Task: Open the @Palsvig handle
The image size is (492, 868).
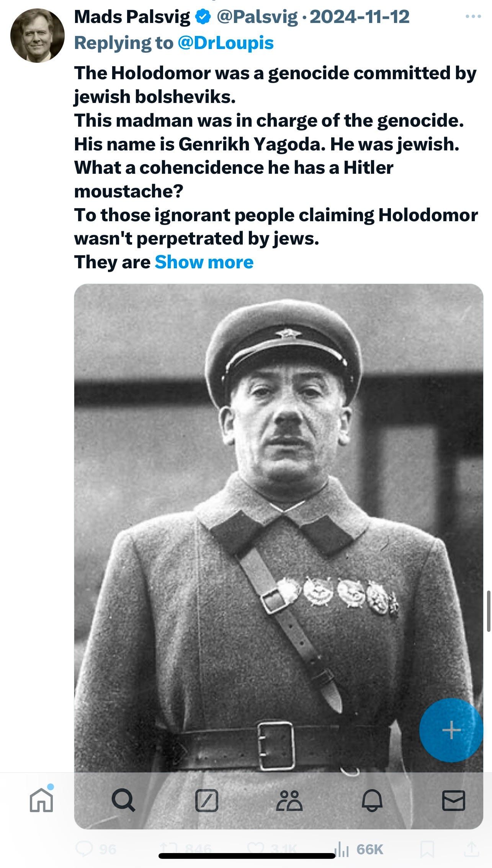Action: (x=257, y=17)
